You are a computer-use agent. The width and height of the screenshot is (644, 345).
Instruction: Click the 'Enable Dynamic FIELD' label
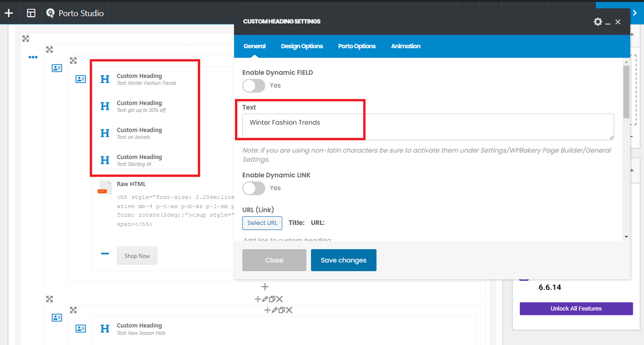[278, 72]
